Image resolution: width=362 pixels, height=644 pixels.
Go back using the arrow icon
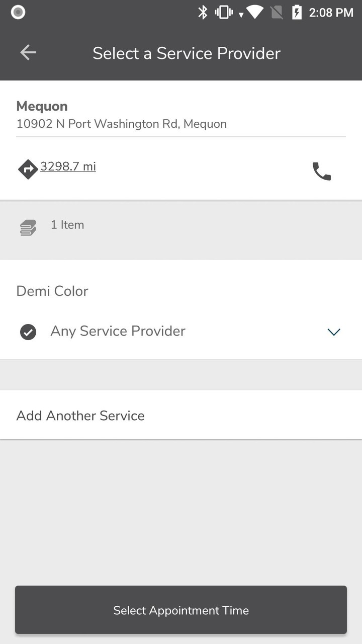pyautogui.click(x=28, y=52)
